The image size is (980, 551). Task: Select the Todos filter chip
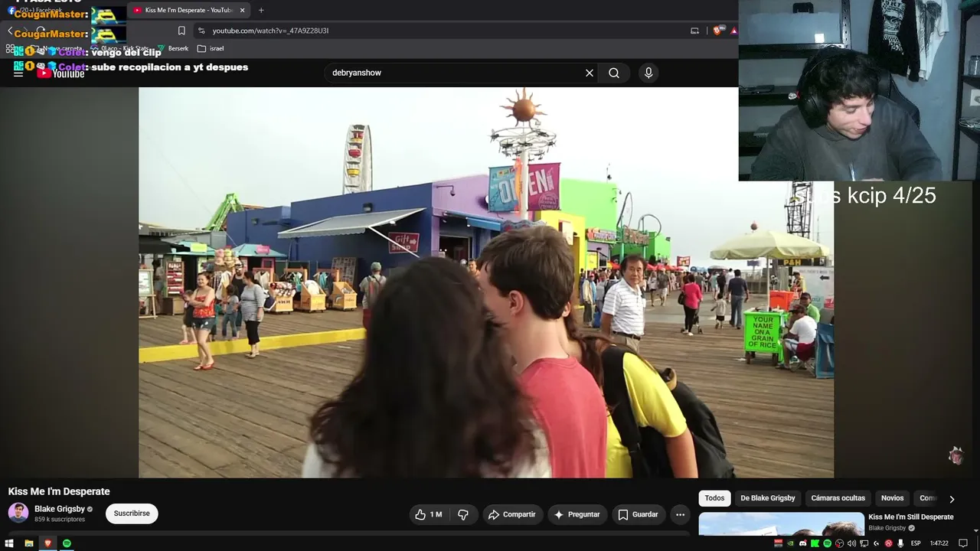(x=714, y=498)
